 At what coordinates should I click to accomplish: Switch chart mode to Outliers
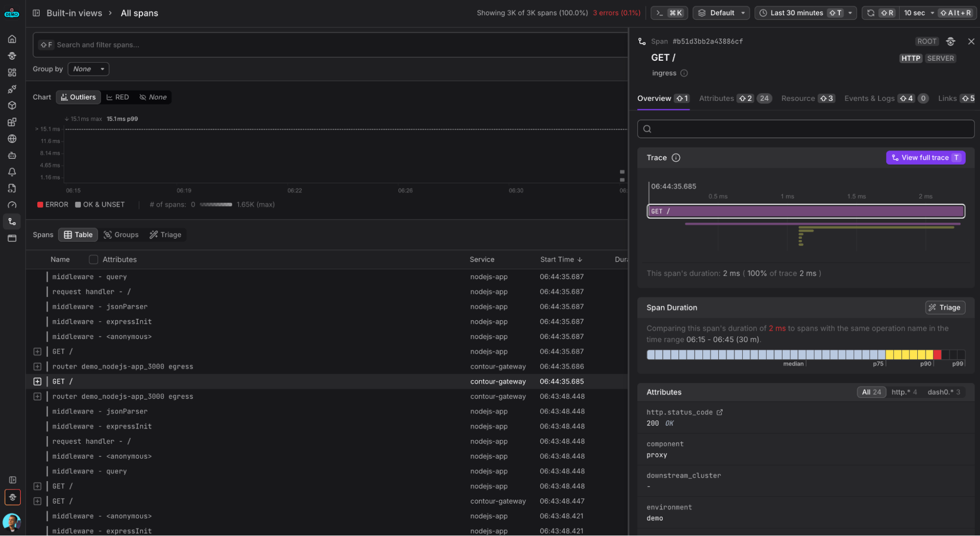(78, 97)
